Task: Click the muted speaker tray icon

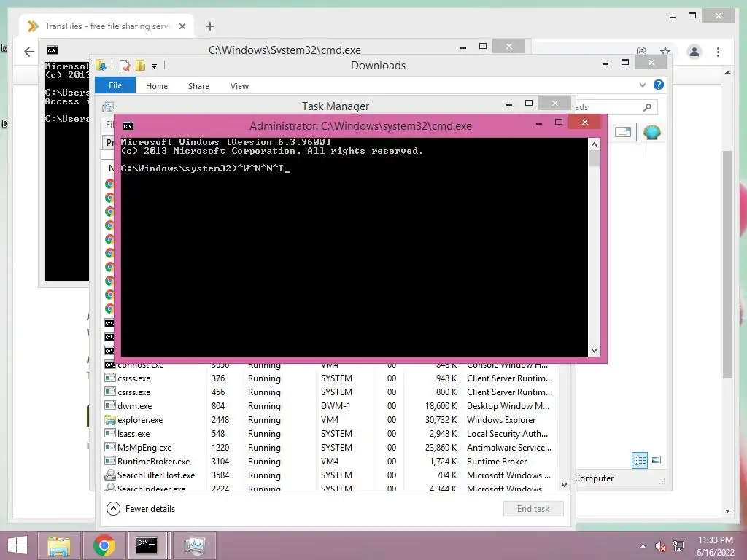Action: (660, 546)
